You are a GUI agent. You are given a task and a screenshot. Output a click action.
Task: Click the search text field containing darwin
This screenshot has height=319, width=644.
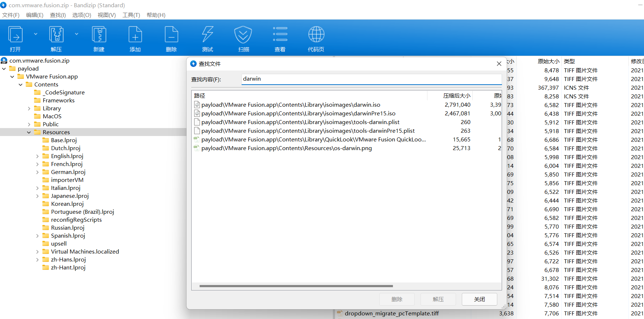click(x=371, y=79)
